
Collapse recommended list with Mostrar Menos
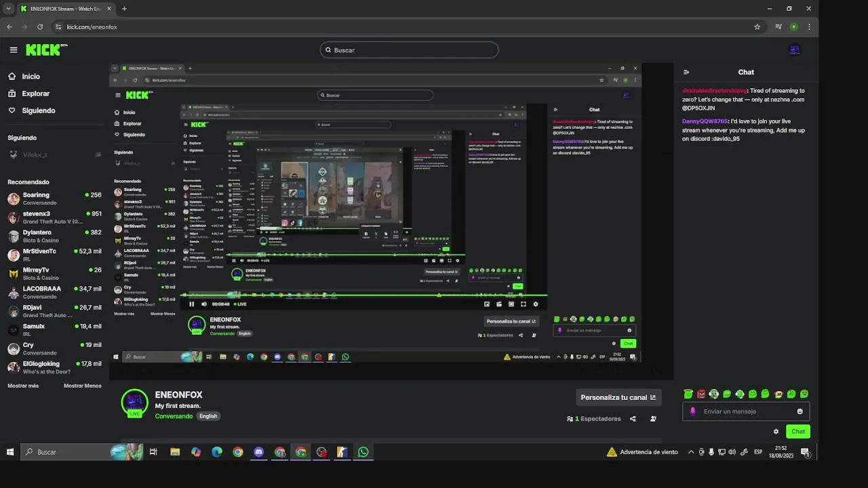83,386
